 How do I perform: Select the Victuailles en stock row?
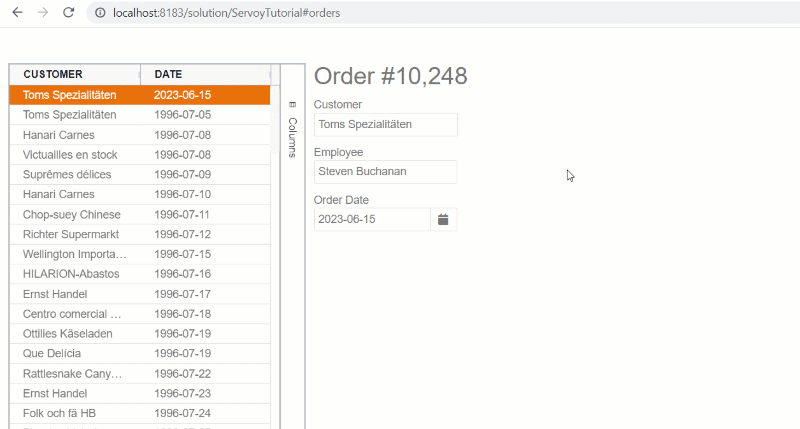139,155
